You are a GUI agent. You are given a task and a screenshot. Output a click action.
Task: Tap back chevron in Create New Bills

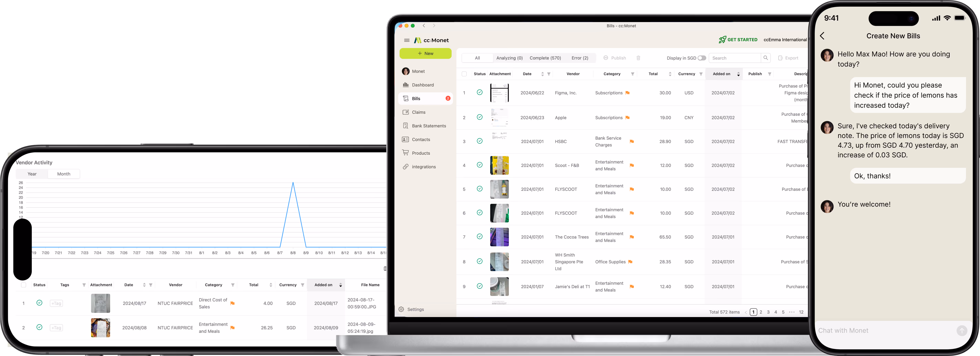pos(822,36)
